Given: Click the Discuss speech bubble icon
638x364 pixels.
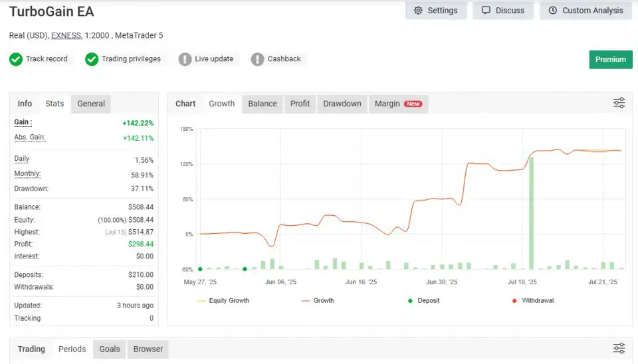Looking at the screenshot, I should (486, 11).
